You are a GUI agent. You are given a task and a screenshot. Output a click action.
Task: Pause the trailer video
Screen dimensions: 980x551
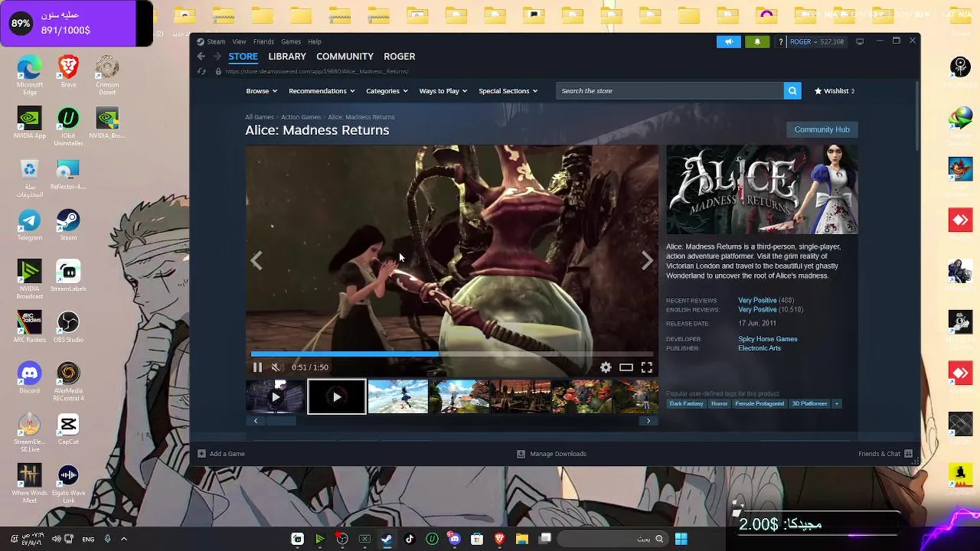tap(257, 367)
